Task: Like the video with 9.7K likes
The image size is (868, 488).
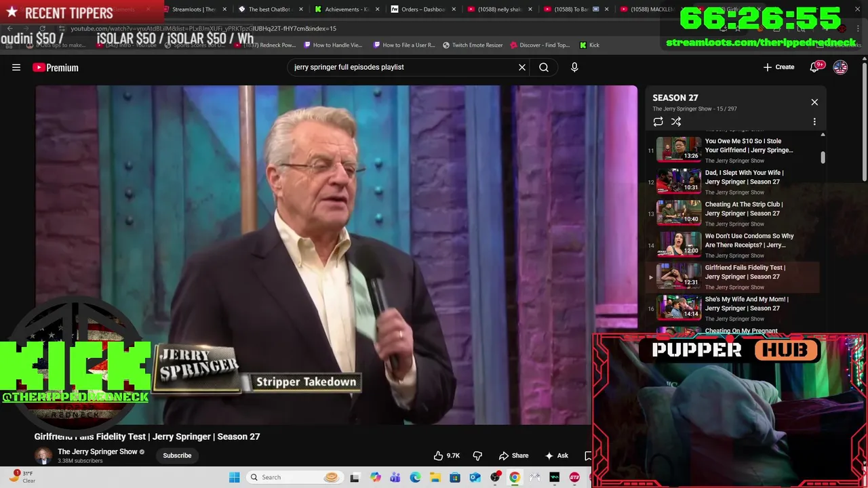Action: point(447,455)
